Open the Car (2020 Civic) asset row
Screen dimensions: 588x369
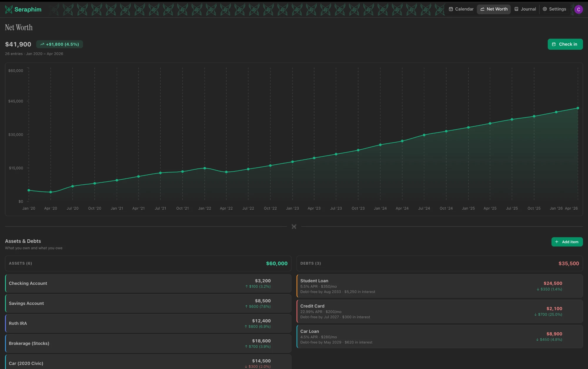click(148, 362)
